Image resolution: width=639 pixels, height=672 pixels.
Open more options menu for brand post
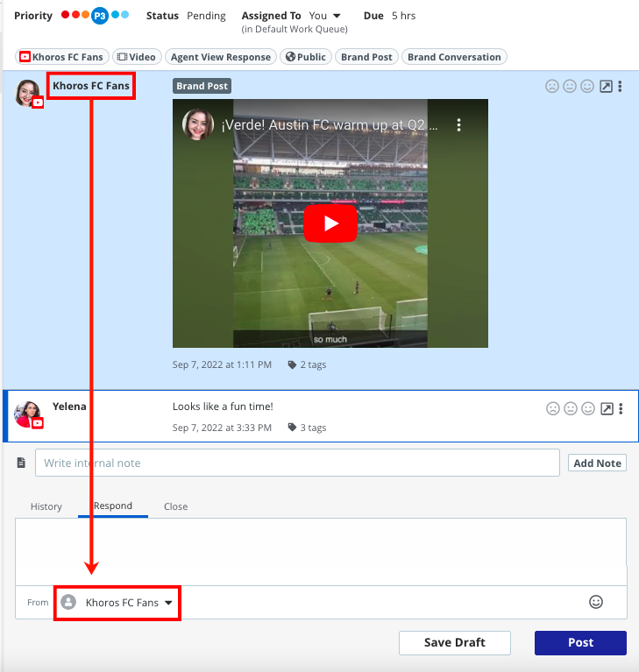pyautogui.click(x=620, y=87)
